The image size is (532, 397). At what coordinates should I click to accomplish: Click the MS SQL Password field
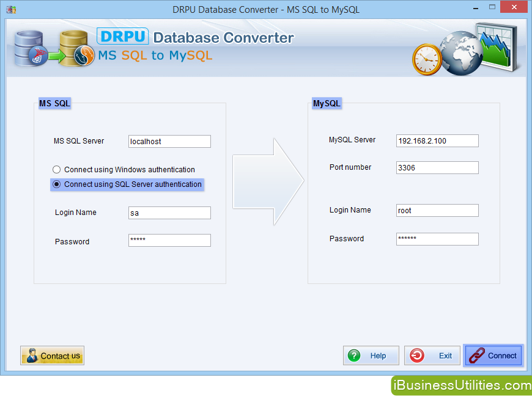coord(169,241)
